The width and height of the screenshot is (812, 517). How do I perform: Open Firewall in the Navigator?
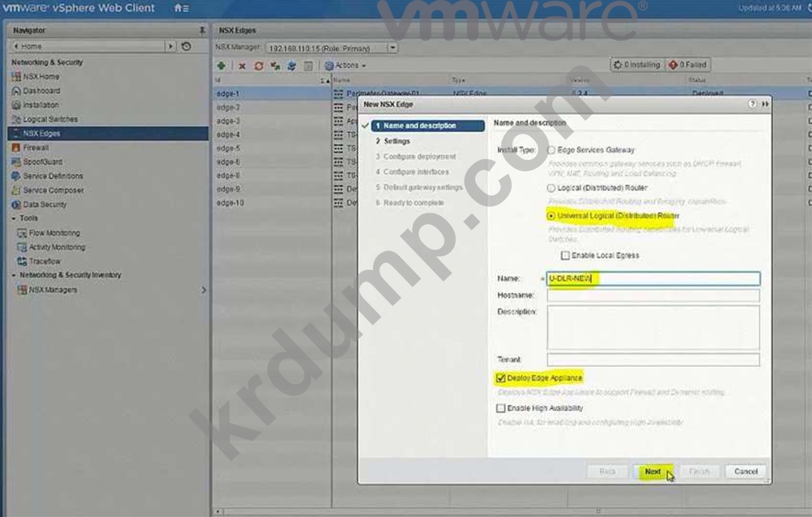(x=30, y=148)
